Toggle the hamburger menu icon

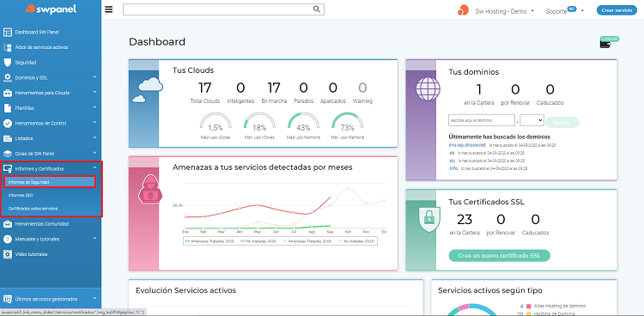109,9
